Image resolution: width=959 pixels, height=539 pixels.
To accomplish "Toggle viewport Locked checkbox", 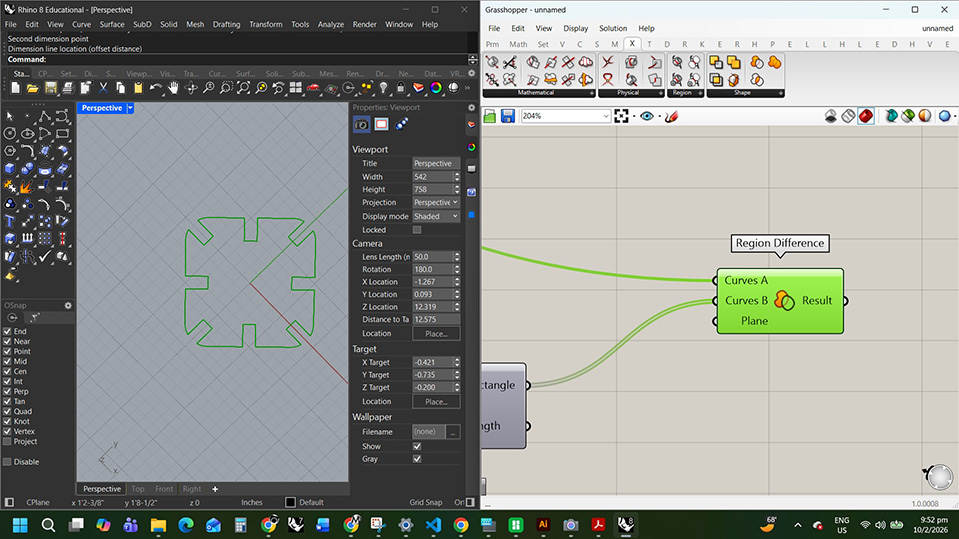I will click(417, 230).
